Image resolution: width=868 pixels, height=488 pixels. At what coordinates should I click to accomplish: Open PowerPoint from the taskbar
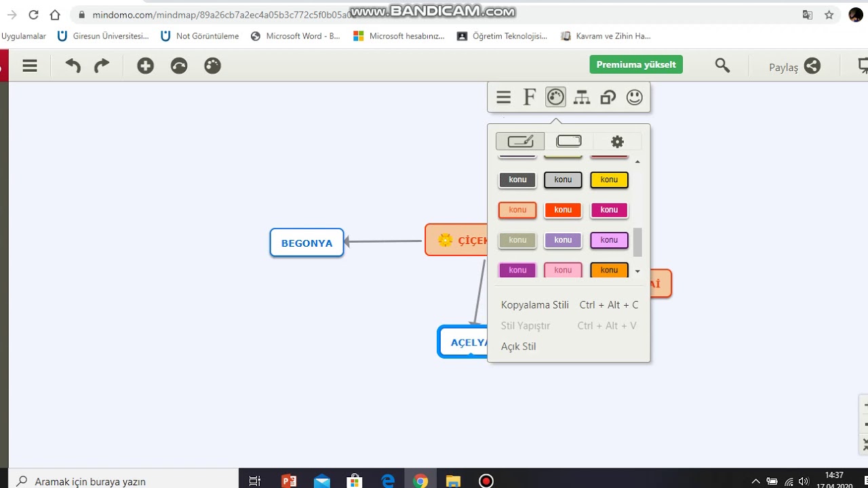289,481
